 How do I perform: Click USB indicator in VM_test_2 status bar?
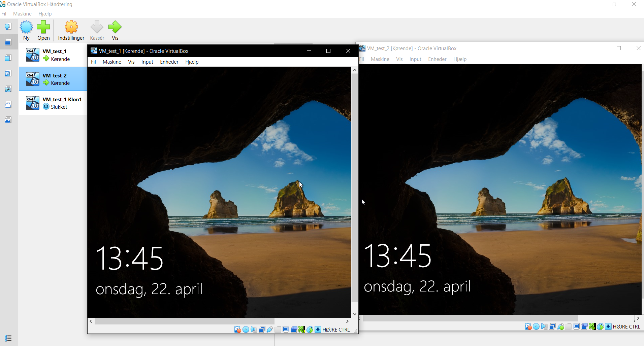pos(560,326)
